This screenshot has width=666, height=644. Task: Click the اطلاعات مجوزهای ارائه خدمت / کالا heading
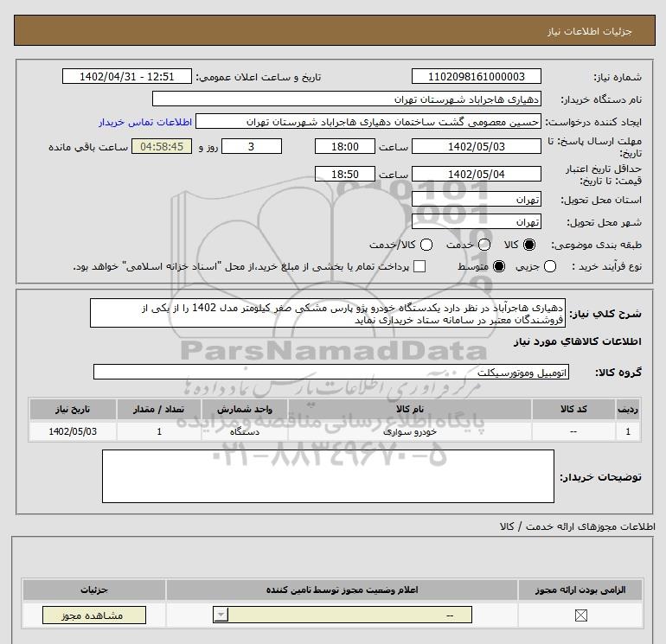pyautogui.click(x=578, y=526)
